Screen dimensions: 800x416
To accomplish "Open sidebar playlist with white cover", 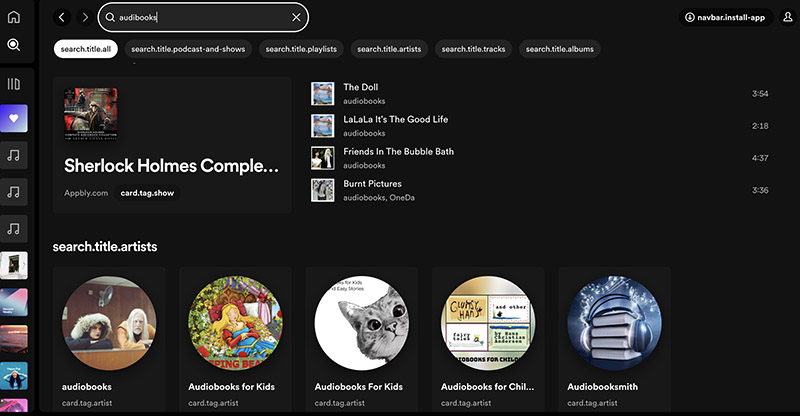I will point(14,265).
